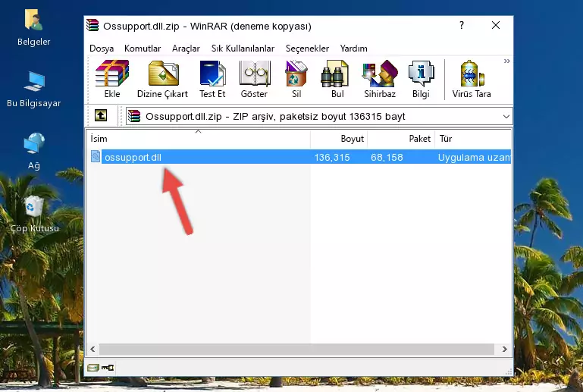Image resolution: width=583 pixels, height=392 pixels.
Task: Select the ossupport.dll file row
Action: [x=299, y=157]
